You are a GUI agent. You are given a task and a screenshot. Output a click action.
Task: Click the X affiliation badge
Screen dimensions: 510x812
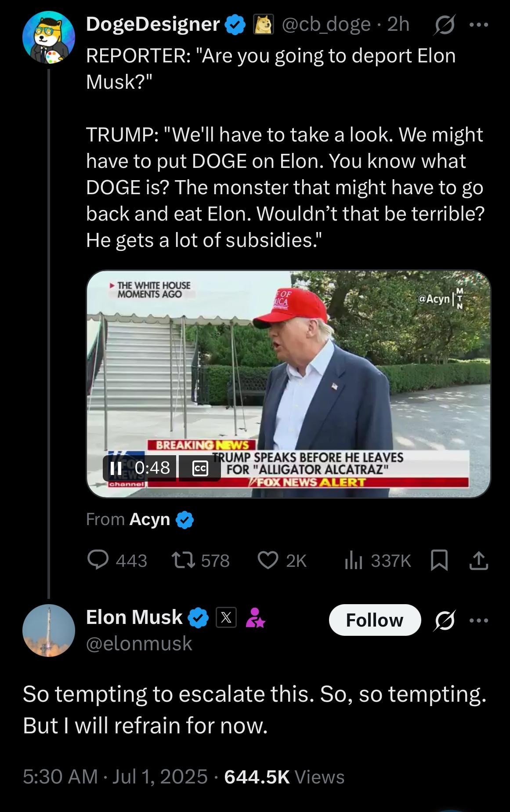[x=226, y=617]
